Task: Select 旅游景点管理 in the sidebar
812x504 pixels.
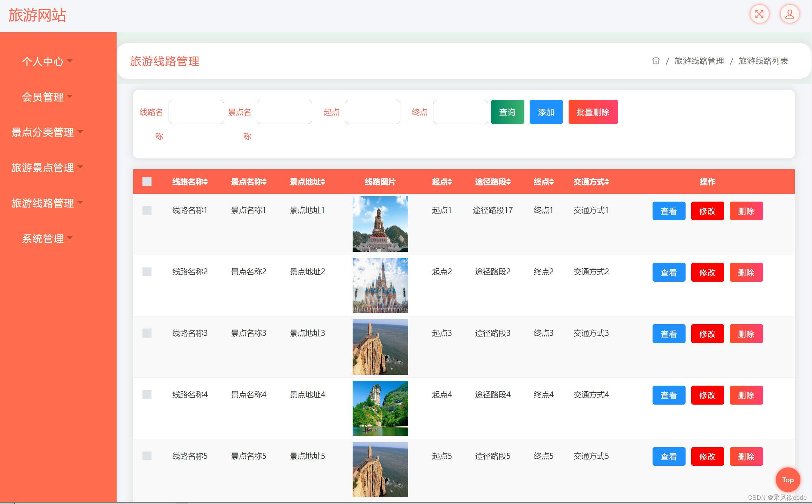Action: 42,168
